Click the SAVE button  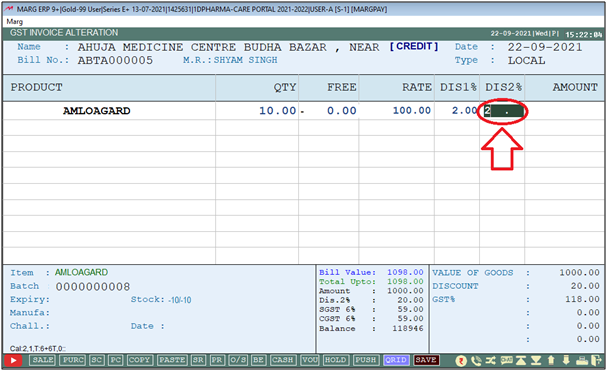426,360
